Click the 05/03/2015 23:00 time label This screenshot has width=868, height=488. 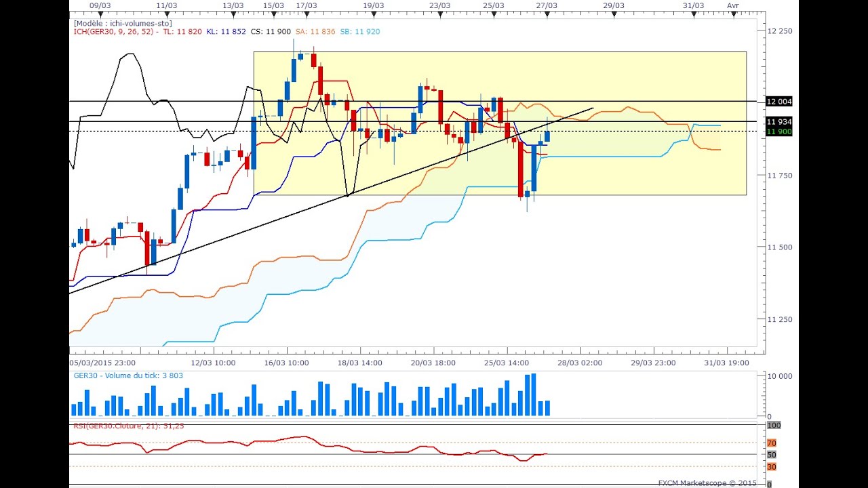pos(102,363)
